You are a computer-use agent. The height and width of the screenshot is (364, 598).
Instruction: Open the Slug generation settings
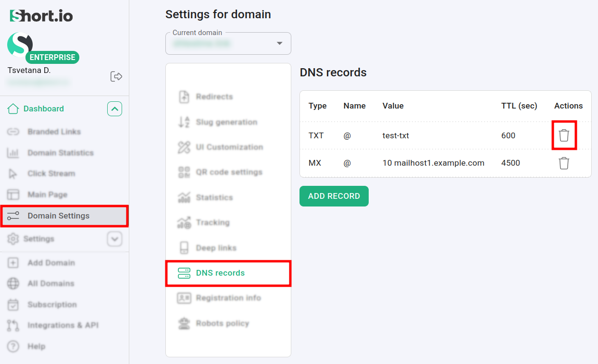coord(226,122)
